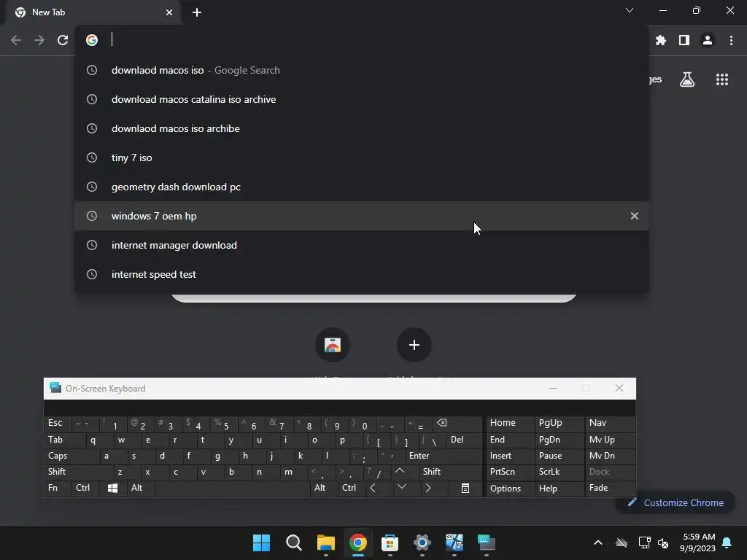Image resolution: width=747 pixels, height=560 pixels.
Task: Choose download macos catalina iso archive
Action: point(362,99)
